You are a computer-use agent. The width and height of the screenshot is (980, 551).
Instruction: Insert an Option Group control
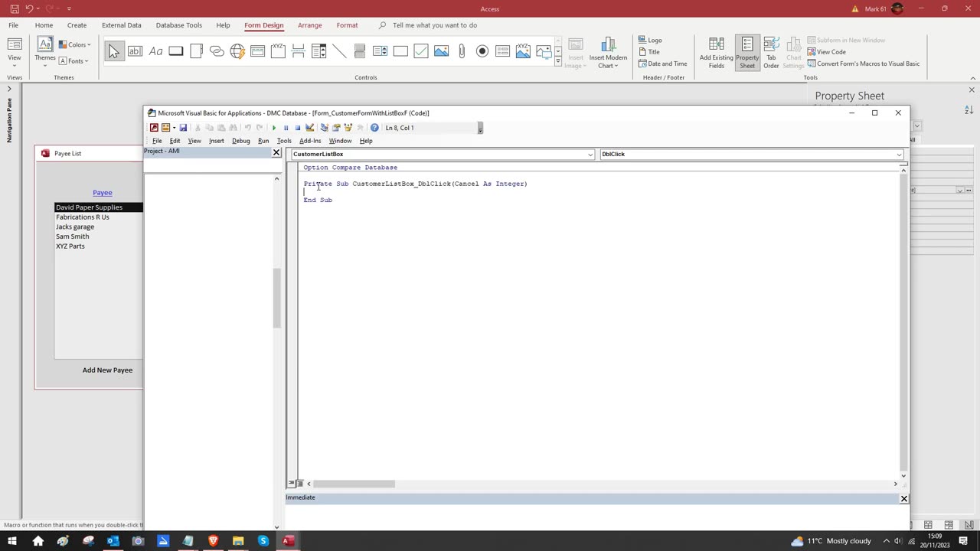coord(278,51)
